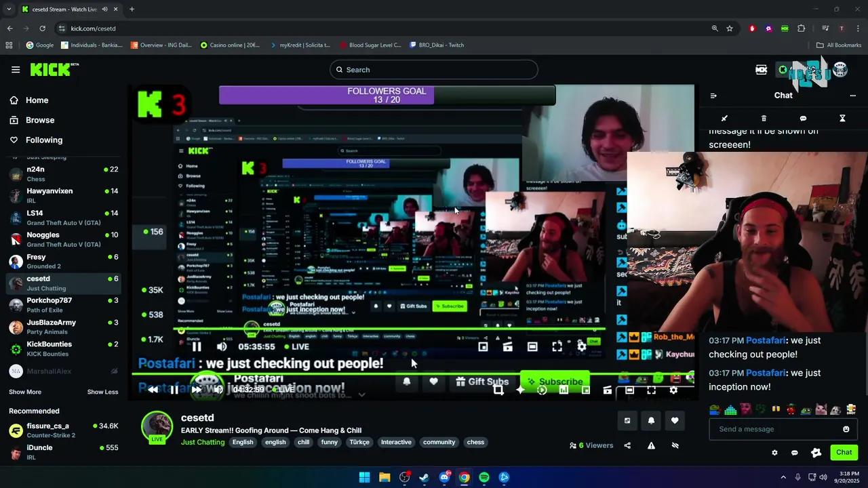
Task: Open Fresy Grounded 2 channel
Action: click(x=64, y=262)
